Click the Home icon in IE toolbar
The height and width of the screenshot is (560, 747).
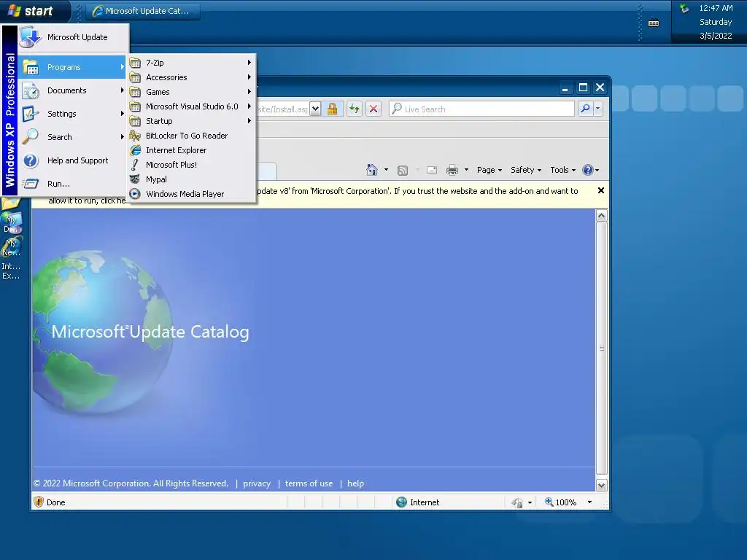372,170
